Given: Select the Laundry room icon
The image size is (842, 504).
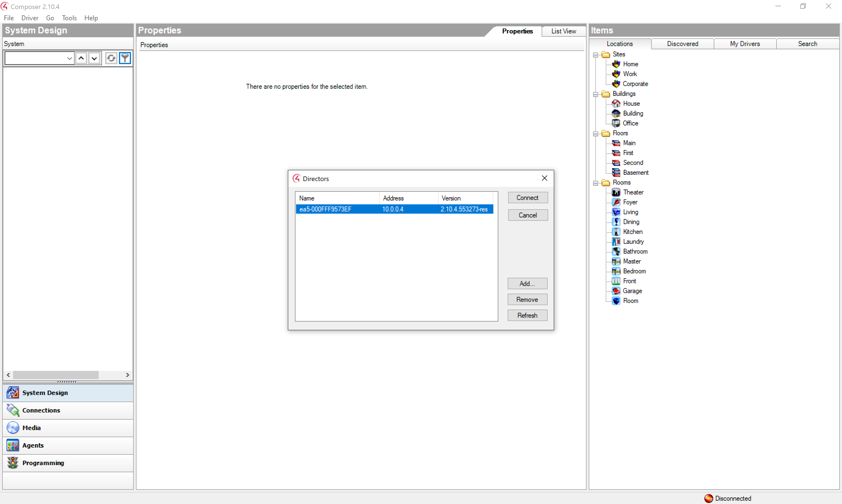Looking at the screenshot, I should point(616,242).
